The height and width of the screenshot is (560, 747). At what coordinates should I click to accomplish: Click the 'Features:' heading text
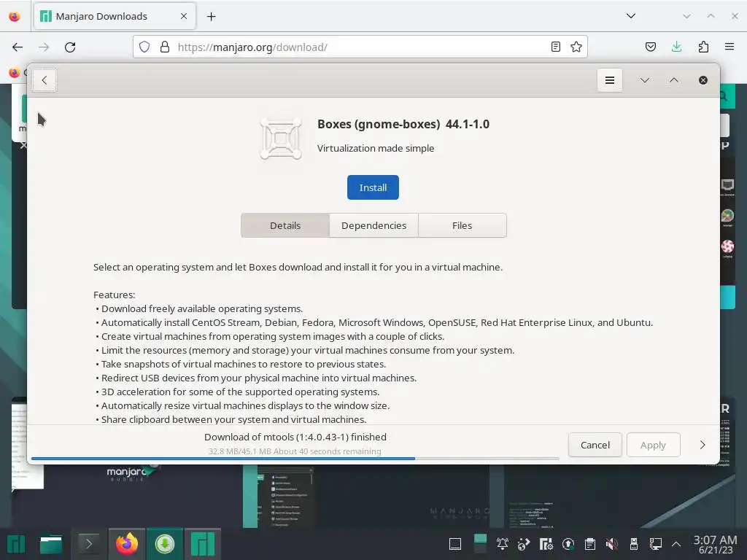coord(115,295)
